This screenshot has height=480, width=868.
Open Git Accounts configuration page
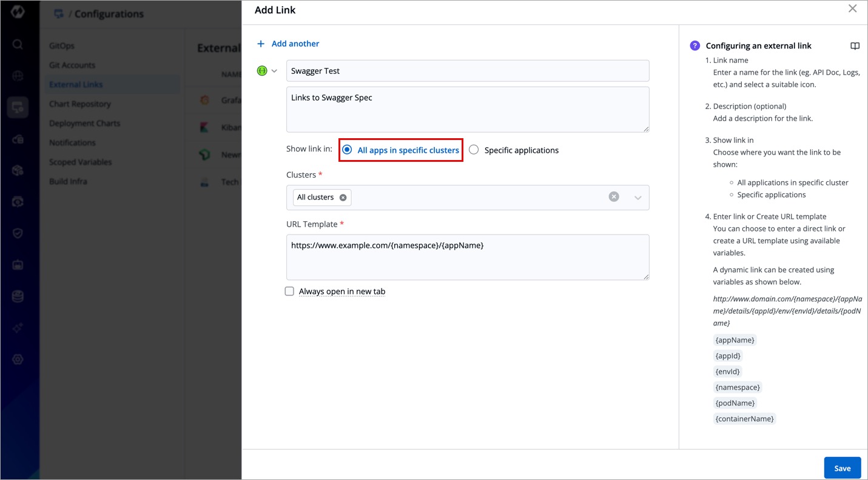point(72,65)
